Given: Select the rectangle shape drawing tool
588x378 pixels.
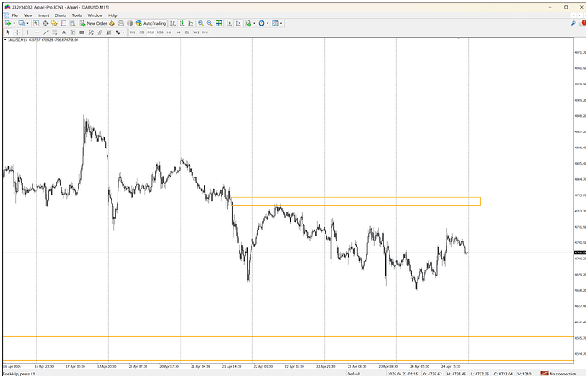Looking at the screenshot, I should pyautogui.click(x=82, y=32).
